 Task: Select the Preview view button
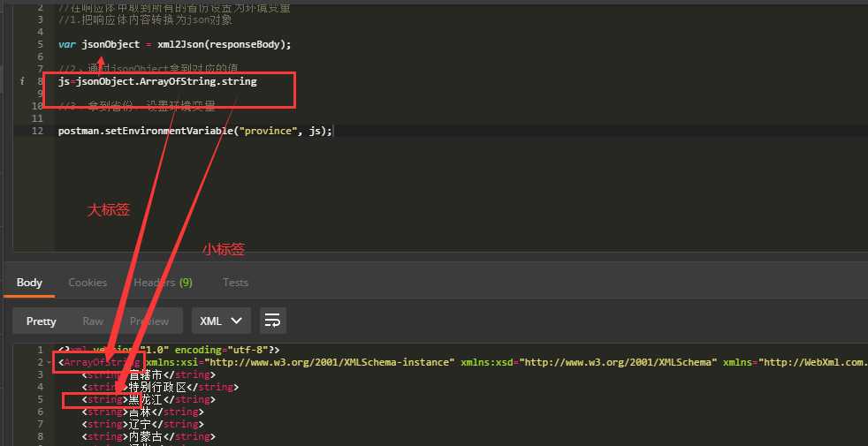[x=148, y=321]
